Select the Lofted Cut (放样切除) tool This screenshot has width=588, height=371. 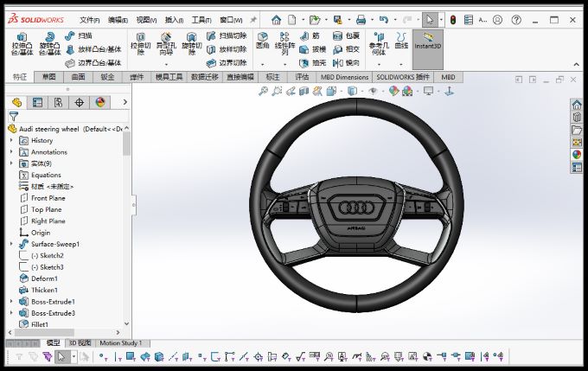(x=227, y=49)
